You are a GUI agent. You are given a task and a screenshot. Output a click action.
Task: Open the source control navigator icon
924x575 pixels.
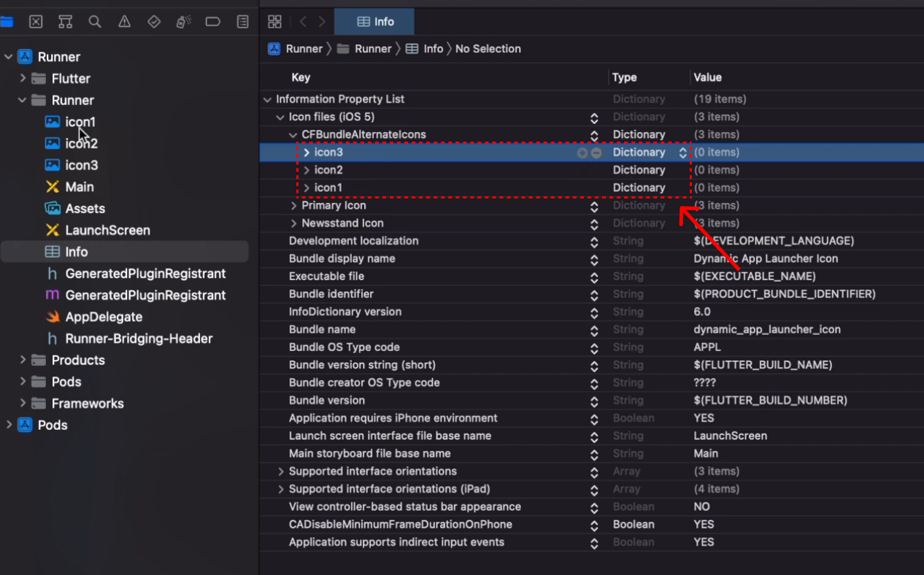[x=36, y=22]
